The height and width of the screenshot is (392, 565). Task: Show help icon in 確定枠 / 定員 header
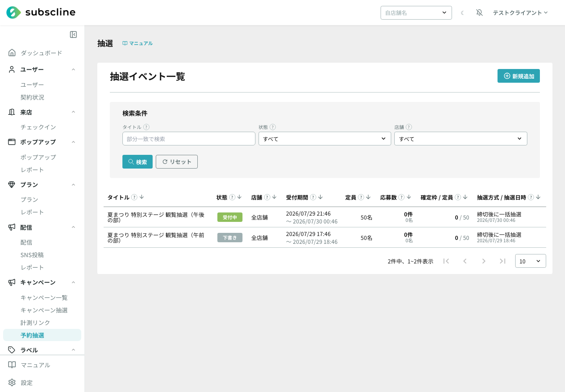[458, 197]
